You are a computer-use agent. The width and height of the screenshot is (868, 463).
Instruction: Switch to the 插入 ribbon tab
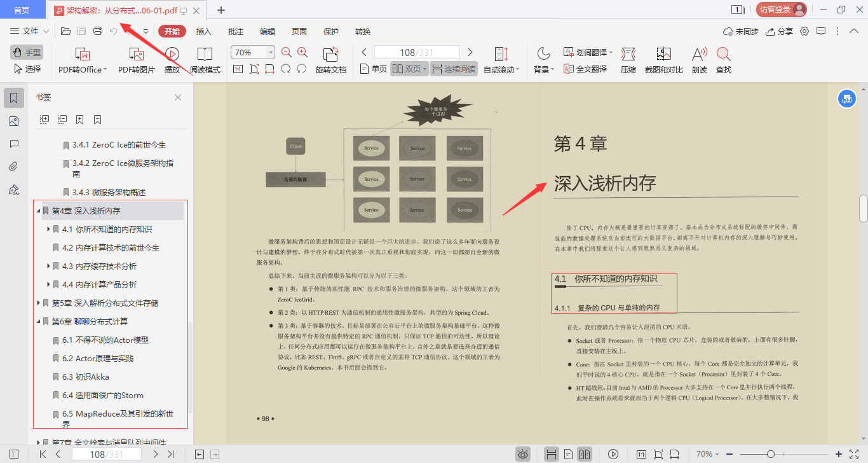pyautogui.click(x=204, y=32)
